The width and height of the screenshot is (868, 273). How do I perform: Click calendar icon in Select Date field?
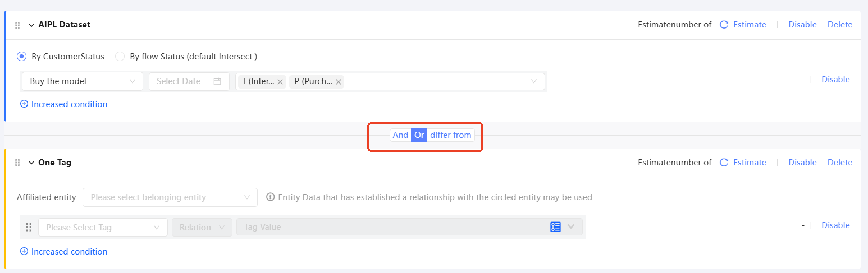click(217, 81)
